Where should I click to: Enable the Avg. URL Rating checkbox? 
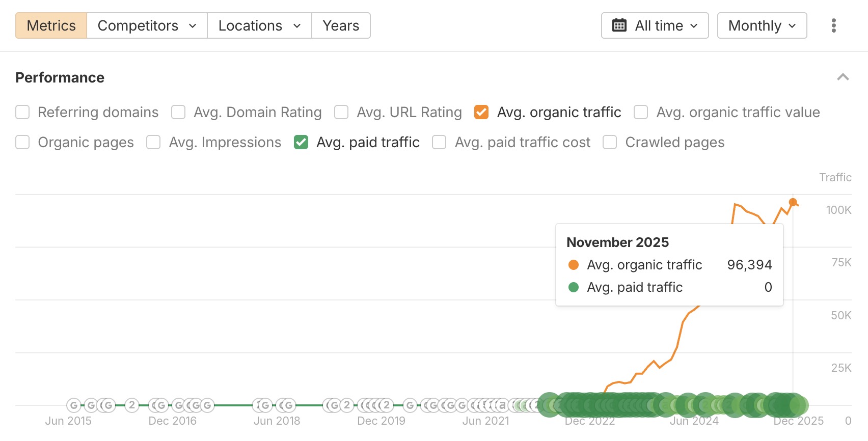(x=341, y=112)
